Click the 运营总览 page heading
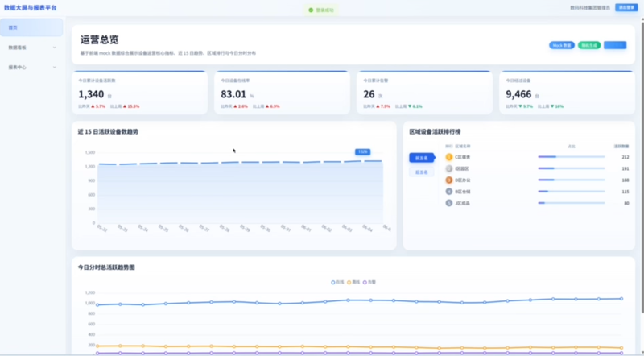This screenshot has width=644, height=356. coord(99,40)
